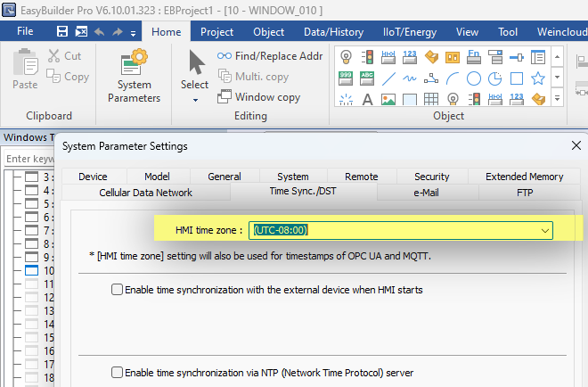Image resolution: width=588 pixels, height=387 pixels.
Task: Click the save-and-compile icon beside Save
Action: point(81,31)
